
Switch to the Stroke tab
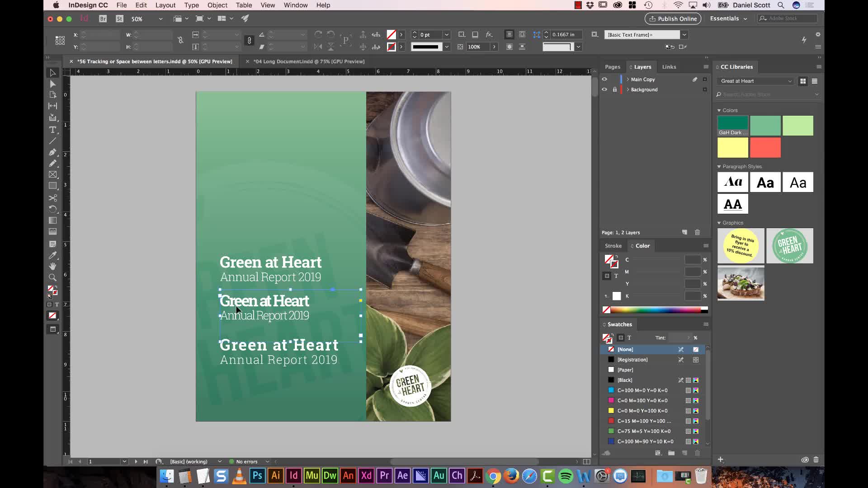pyautogui.click(x=613, y=246)
